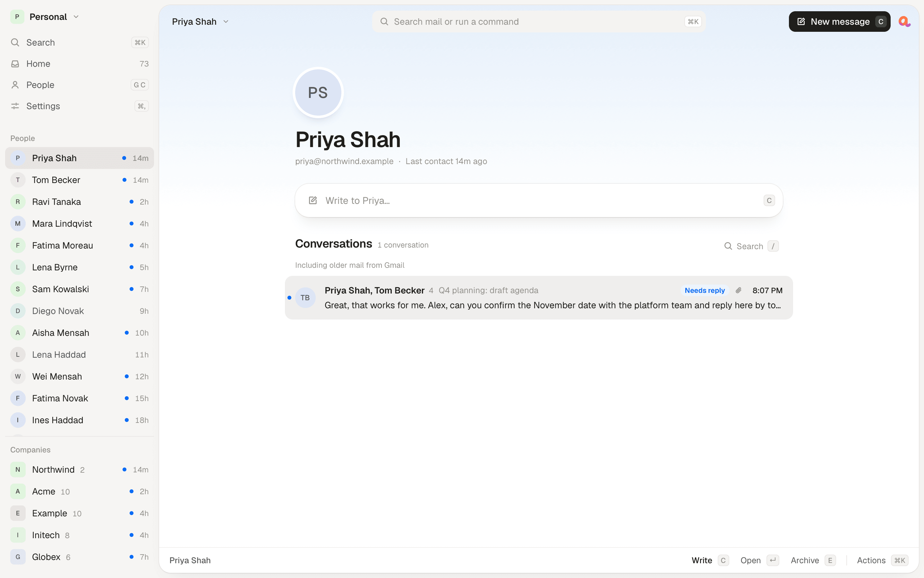Click the magnifier icon in the top search bar
Screen dimensions: 924x578
[x=384, y=22]
